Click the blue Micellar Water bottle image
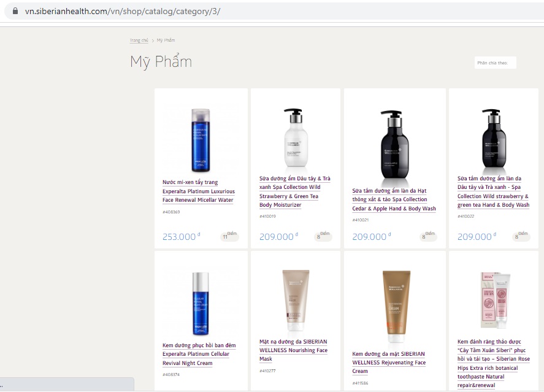The image size is (544, 392). tap(201, 140)
